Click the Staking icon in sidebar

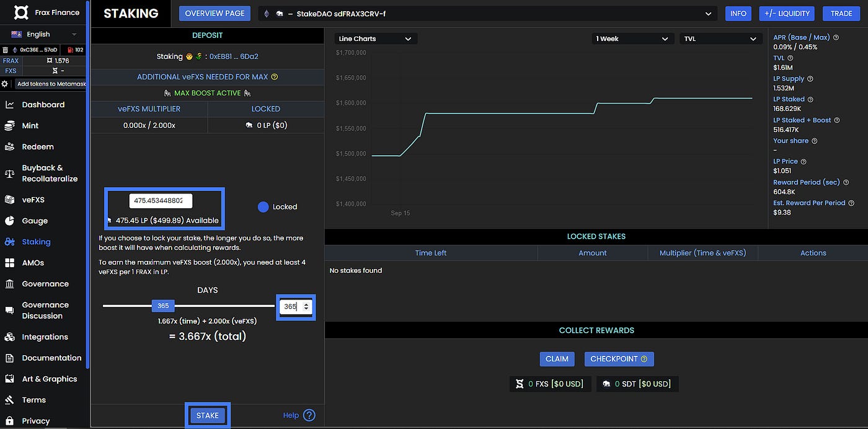(x=9, y=242)
